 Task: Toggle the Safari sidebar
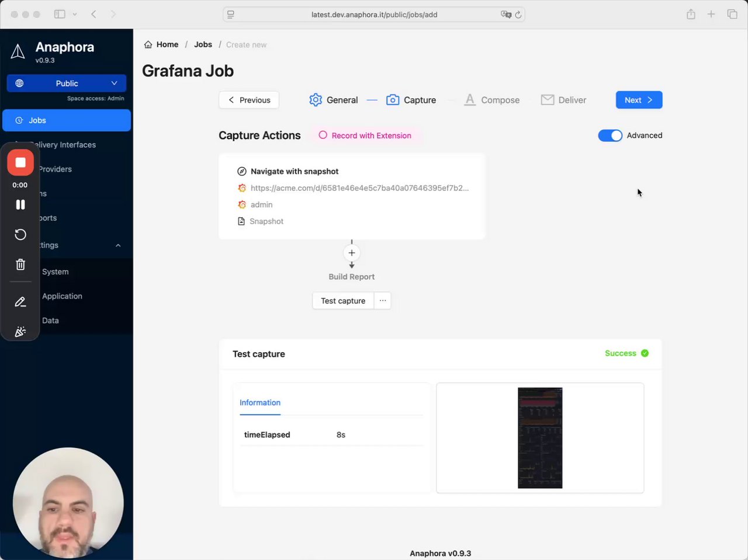pos(60,14)
